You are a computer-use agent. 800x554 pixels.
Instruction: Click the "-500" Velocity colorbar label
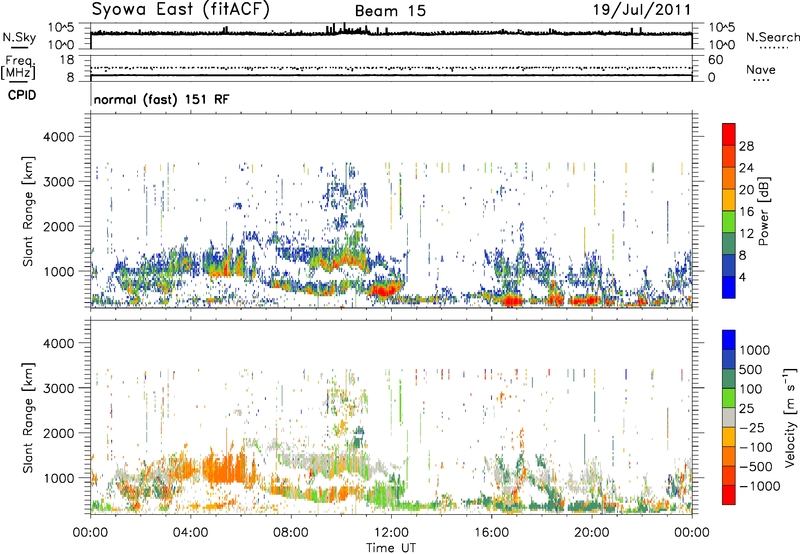coord(756,466)
